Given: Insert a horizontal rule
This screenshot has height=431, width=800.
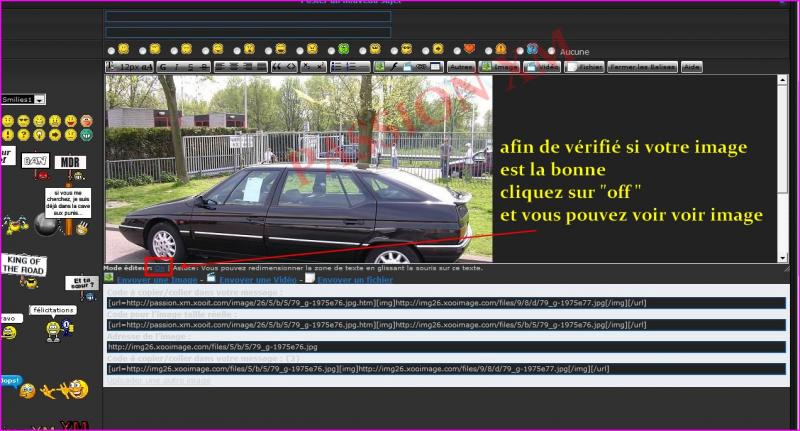Looking at the screenshot, I should [363, 67].
